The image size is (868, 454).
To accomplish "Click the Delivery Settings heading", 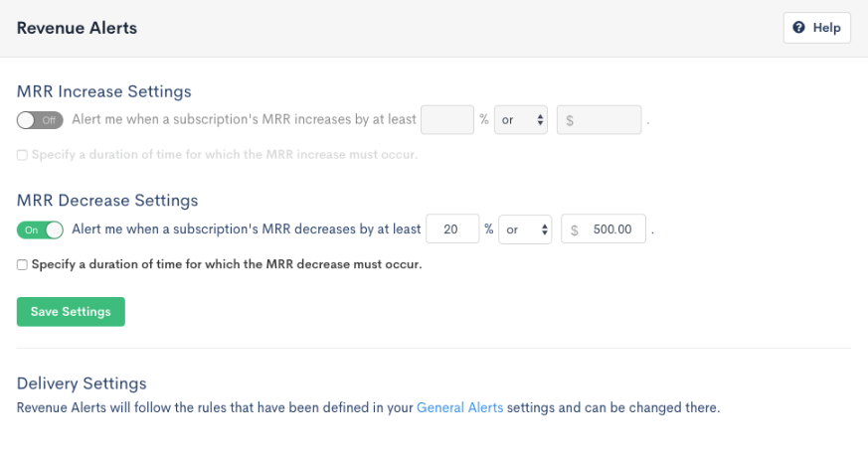I will (x=82, y=383).
